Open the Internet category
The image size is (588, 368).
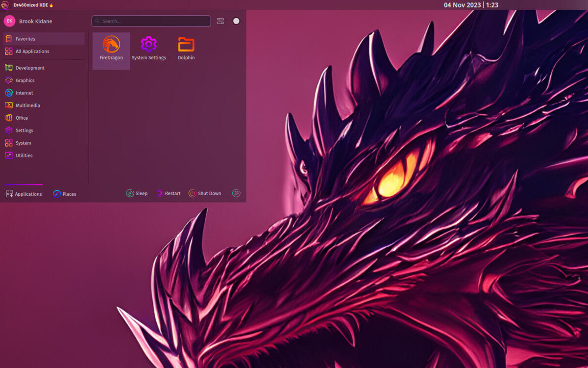44,93
